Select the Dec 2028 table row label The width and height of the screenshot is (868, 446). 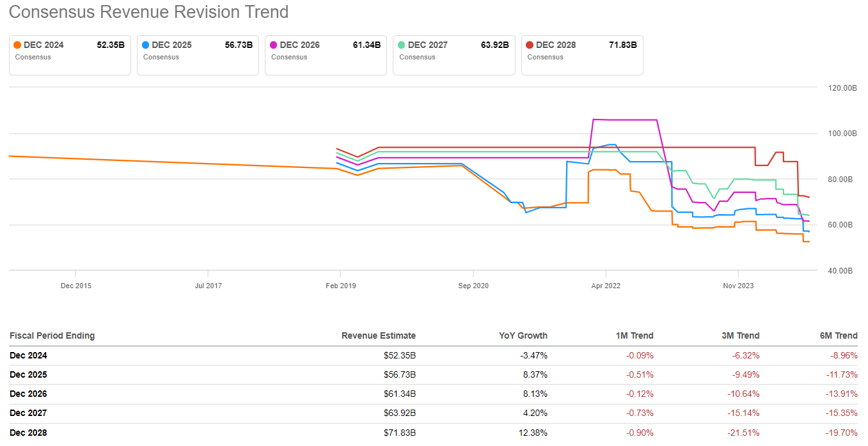[28, 433]
